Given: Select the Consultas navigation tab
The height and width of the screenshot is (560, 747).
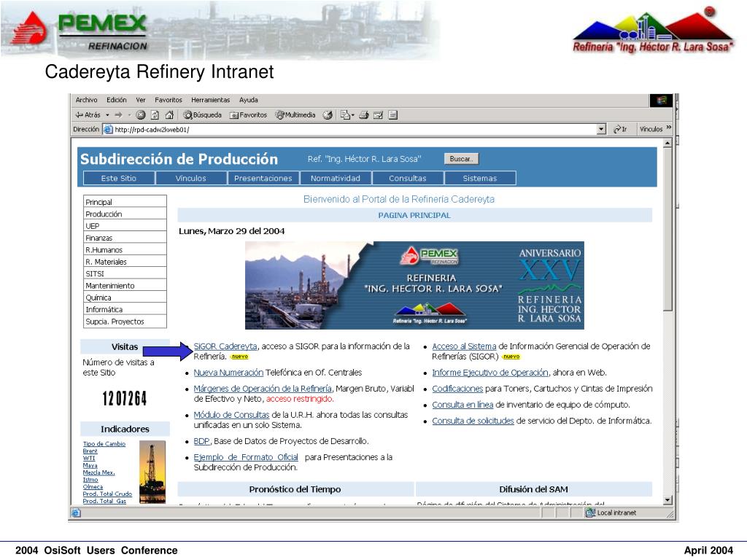Looking at the screenshot, I should (x=408, y=178).
